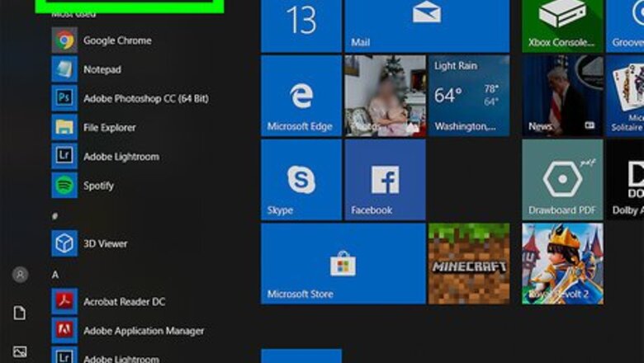Image resolution: width=644 pixels, height=363 pixels.
Task: Open the Groove Music tile
Action: point(625,26)
